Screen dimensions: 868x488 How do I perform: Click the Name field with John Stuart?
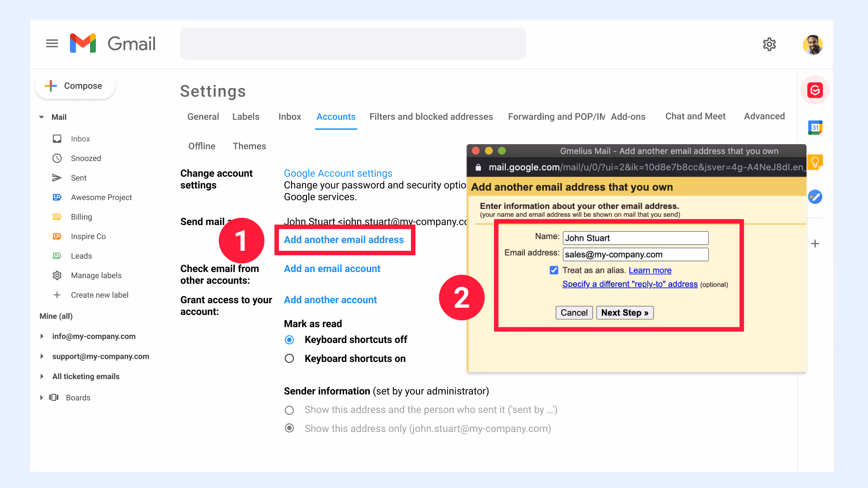[636, 238]
